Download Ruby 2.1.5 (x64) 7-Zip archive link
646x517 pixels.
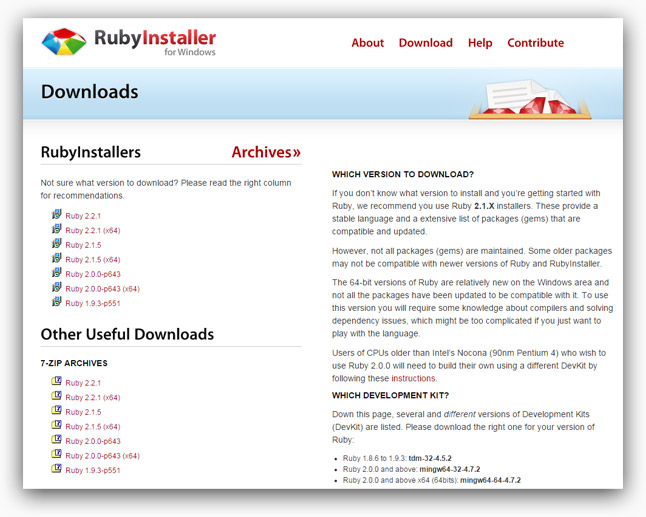tap(93, 426)
